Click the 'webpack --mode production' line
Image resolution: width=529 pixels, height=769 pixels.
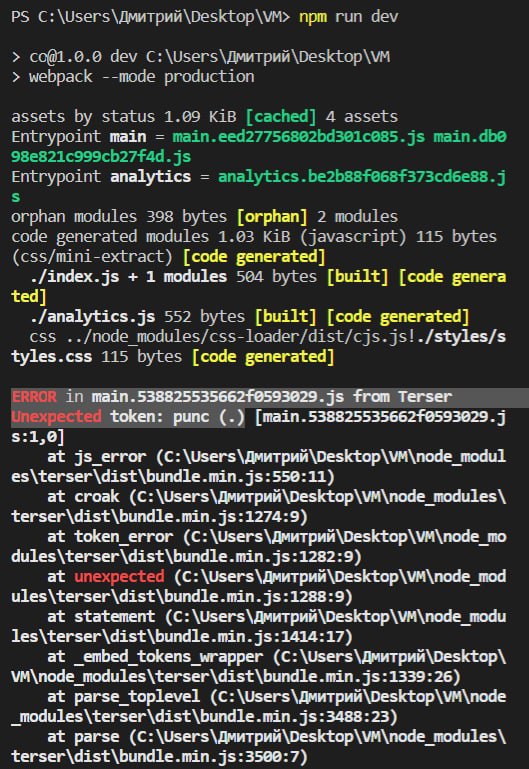(132, 77)
